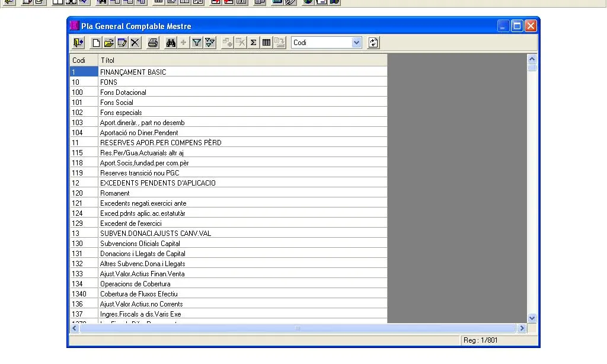Apply filter using the funnel icon
Viewport: 607px width, 364px height.
197,43
